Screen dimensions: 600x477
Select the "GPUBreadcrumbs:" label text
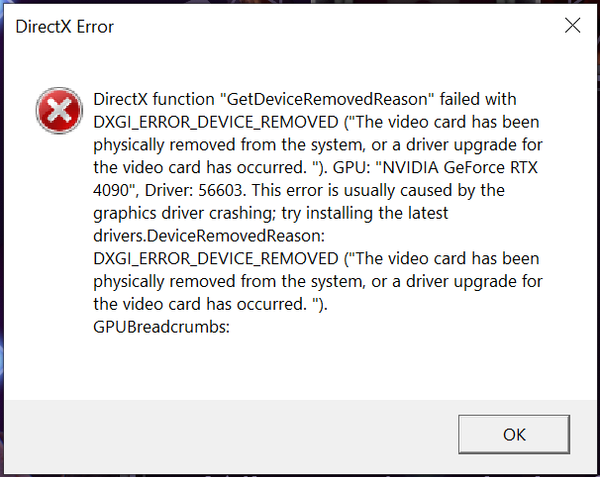click(x=161, y=325)
